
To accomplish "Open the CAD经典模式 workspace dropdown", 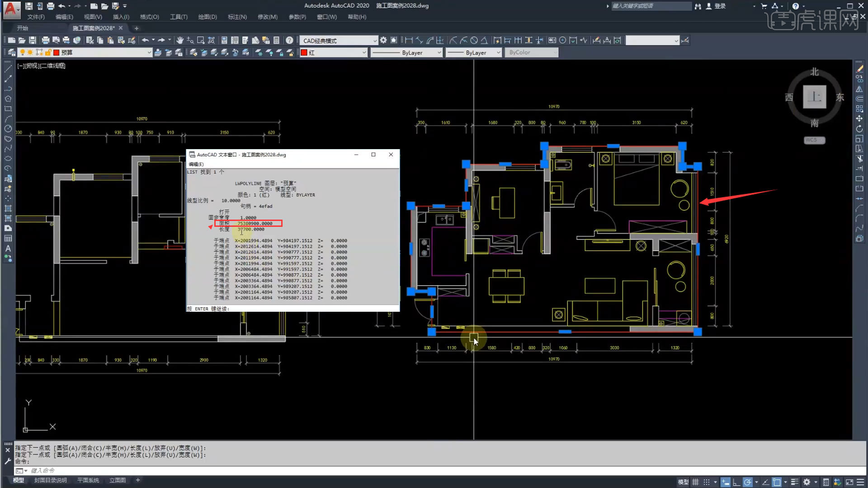I will coord(338,40).
